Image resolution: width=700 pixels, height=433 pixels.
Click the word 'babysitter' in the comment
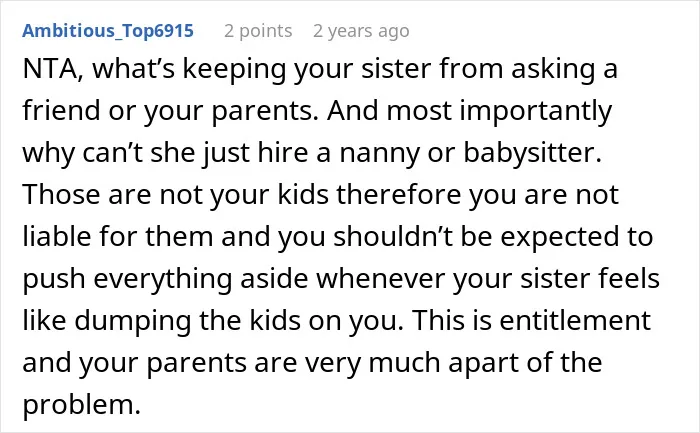(529, 153)
